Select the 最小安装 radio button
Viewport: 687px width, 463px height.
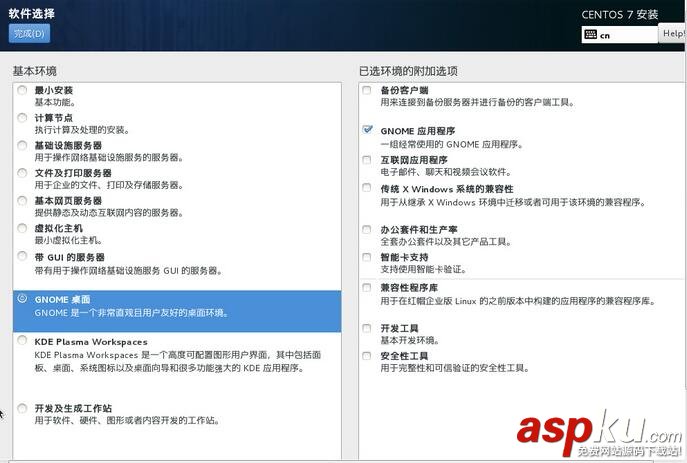pyautogui.click(x=22, y=90)
